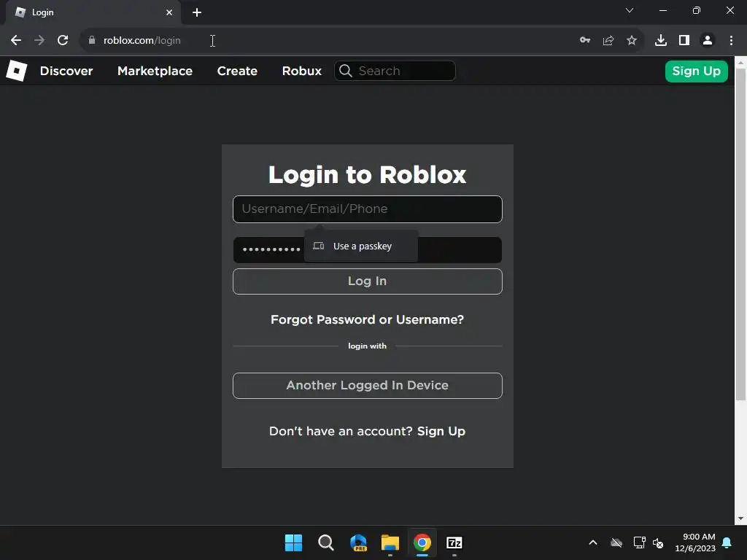
Task: Open Forgot Password or Username link
Action: point(368,319)
